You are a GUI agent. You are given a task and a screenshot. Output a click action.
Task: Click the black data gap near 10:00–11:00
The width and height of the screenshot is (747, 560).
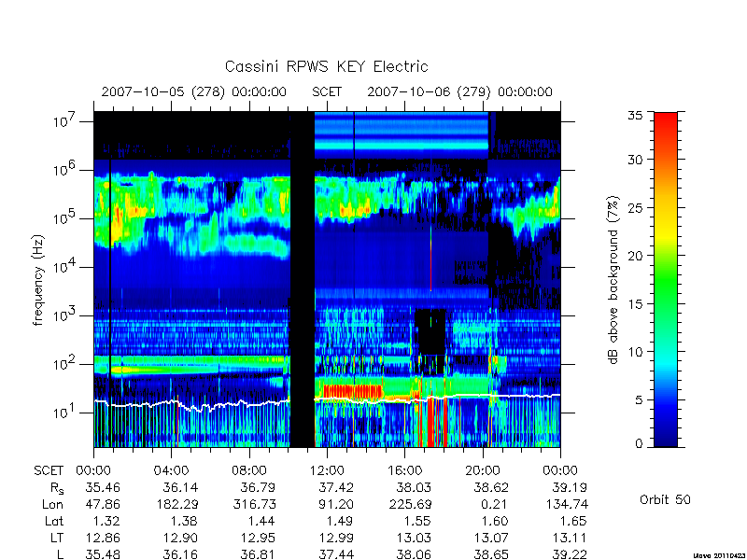(x=303, y=279)
